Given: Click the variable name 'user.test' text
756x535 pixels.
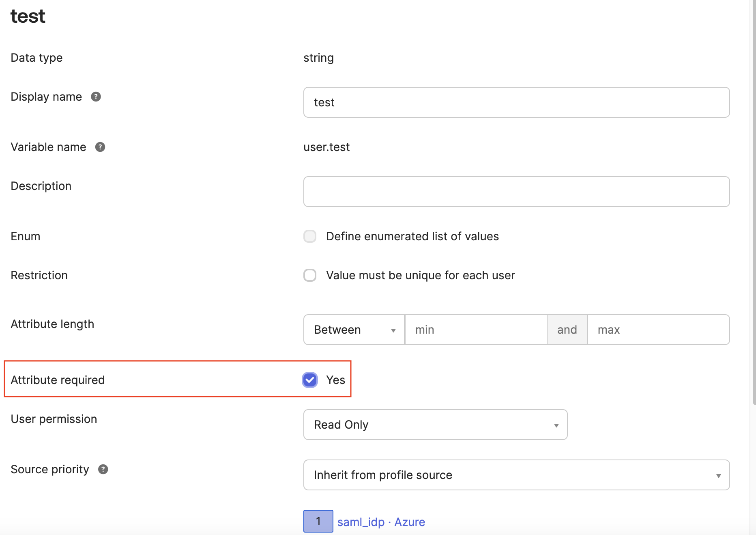Looking at the screenshot, I should pyautogui.click(x=326, y=147).
